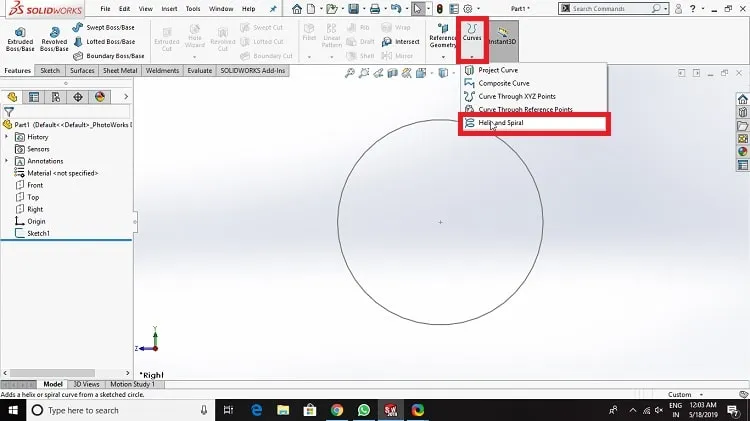Click the Rebuild traffic light icon

439,9
